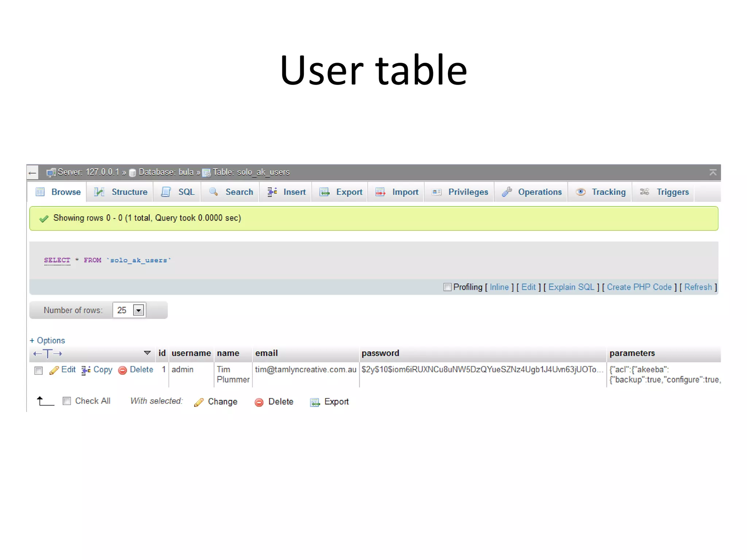This screenshot has width=747, height=560.
Task: Enable the Profiling checkbox
Action: click(447, 287)
